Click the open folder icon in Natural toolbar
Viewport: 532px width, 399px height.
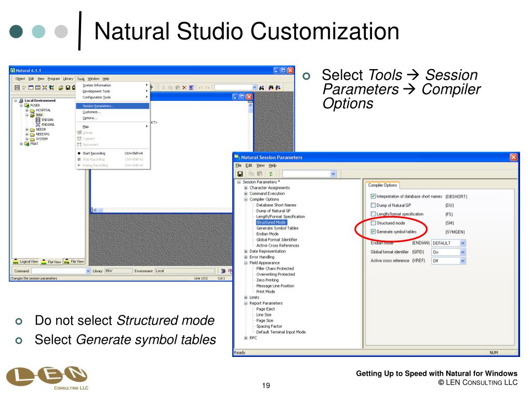point(61,87)
